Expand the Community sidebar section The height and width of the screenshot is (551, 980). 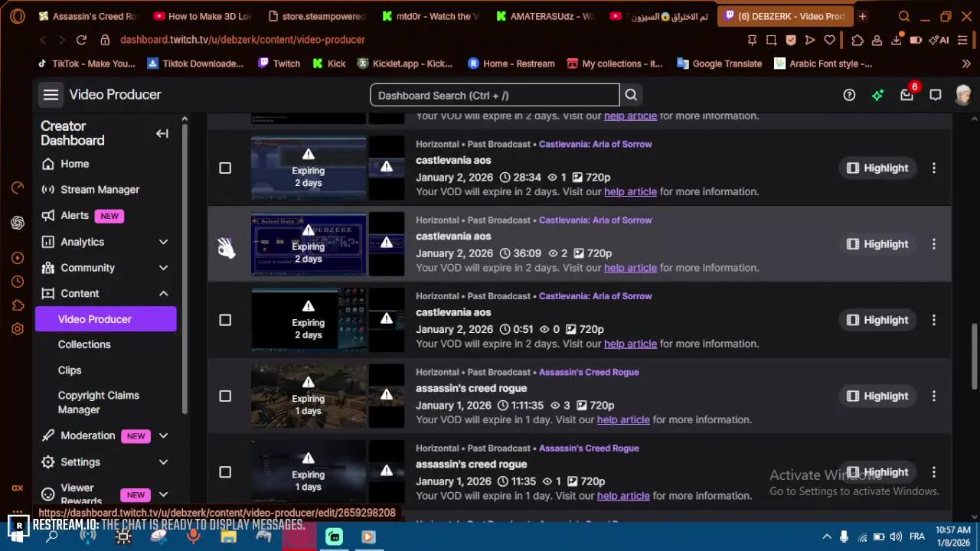click(x=163, y=268)
